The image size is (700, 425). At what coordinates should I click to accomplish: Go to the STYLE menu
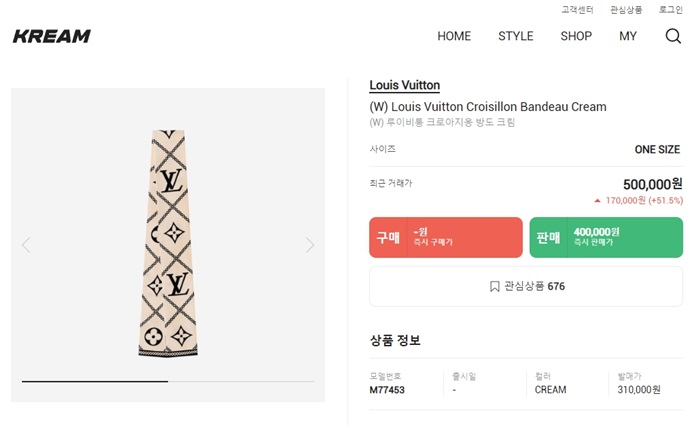516,36
